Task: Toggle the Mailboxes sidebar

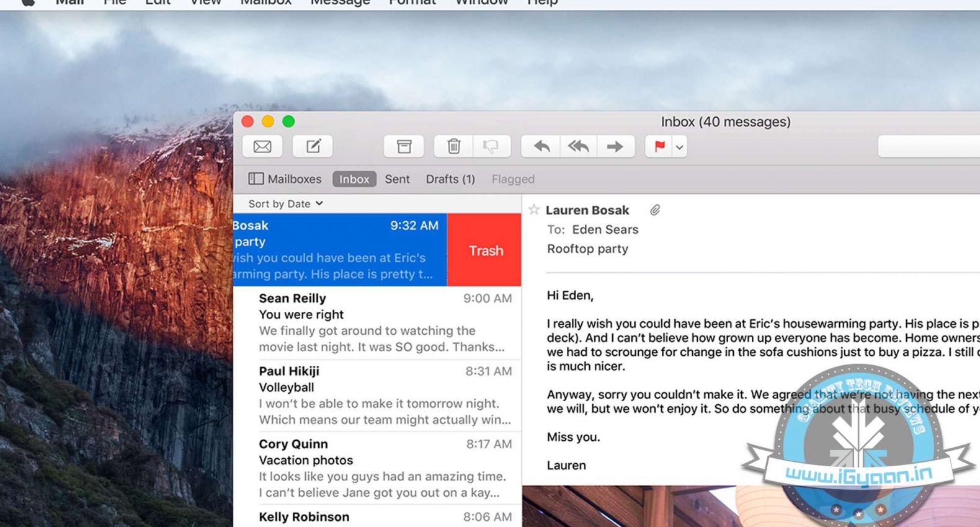Action: point(285,179)
